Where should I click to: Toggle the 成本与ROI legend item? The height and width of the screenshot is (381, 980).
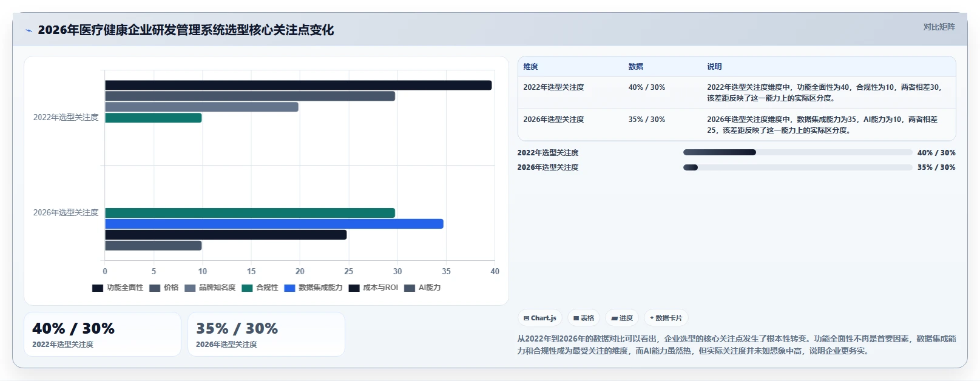(x=373, y=288)
